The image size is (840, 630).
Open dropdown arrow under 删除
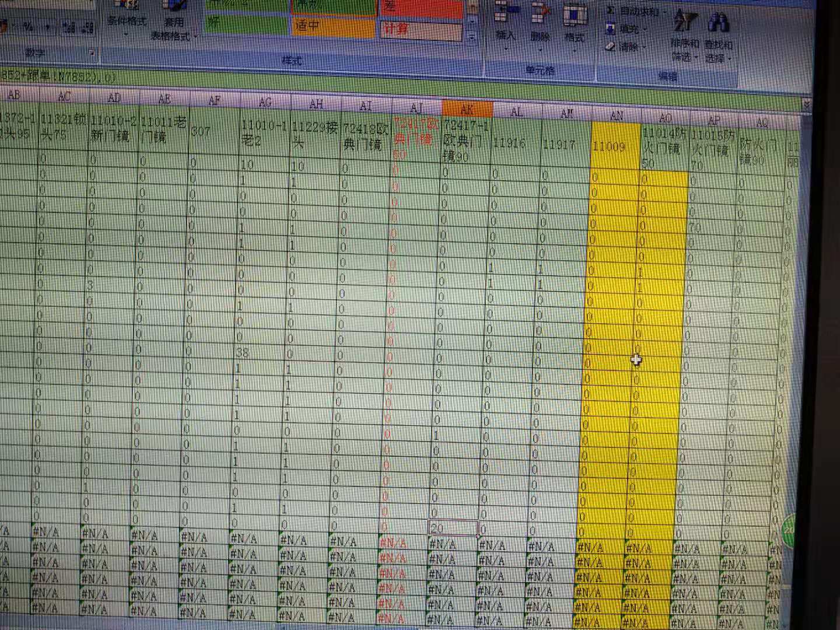[x=540, y=49]
